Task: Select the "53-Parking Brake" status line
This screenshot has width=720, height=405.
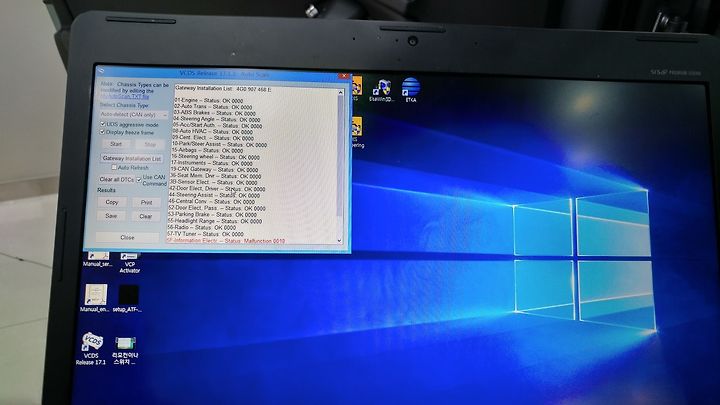Action: (x=212, y=214)
